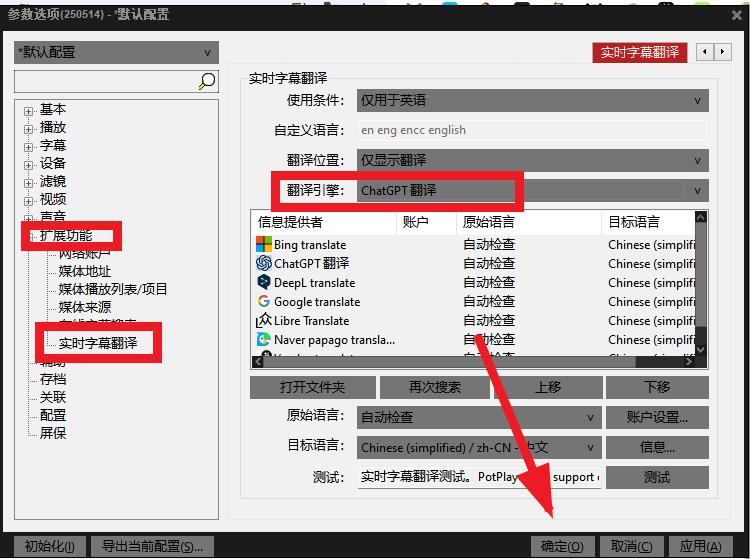Select 媒体播放列表/项目 in the tree
The height and width of the screenshot is (559, 750).
(x=113, y=289)
